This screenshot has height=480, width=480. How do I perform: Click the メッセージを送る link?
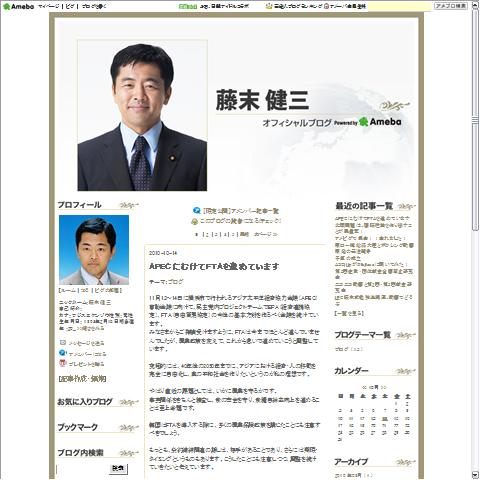click(x=86, y=343)
